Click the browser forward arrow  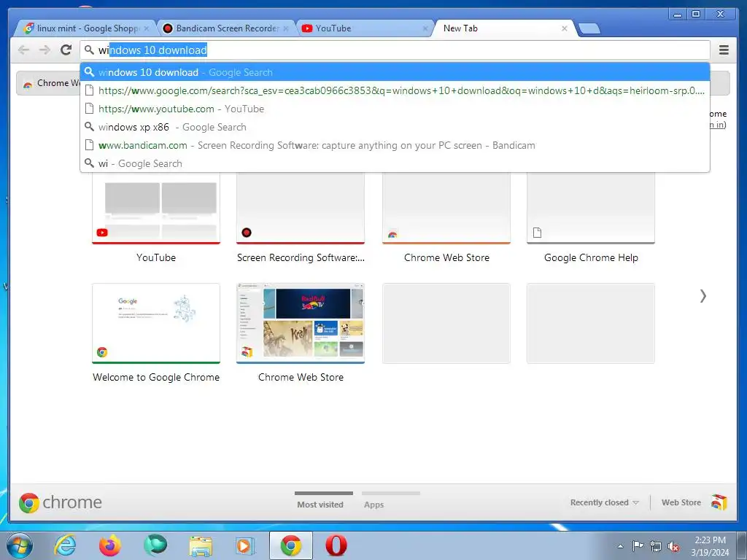pos(44,50)
